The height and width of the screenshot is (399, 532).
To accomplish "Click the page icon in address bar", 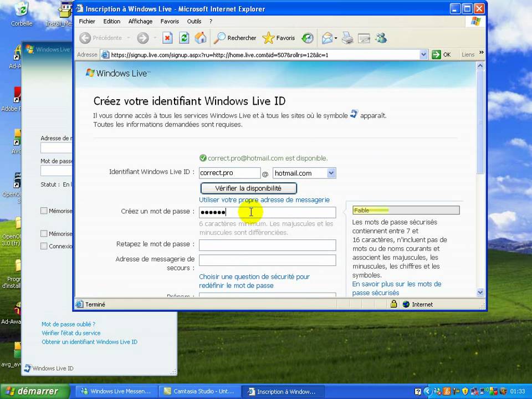I will (105, 55).
